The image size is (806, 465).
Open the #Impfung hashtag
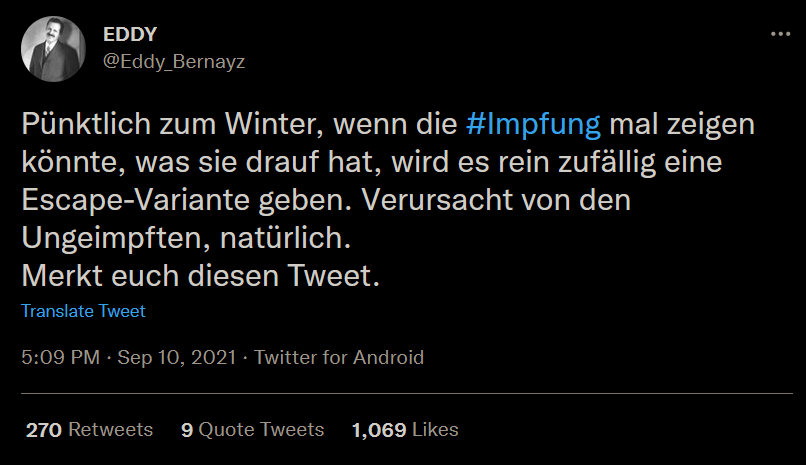(x=534, y=126)
